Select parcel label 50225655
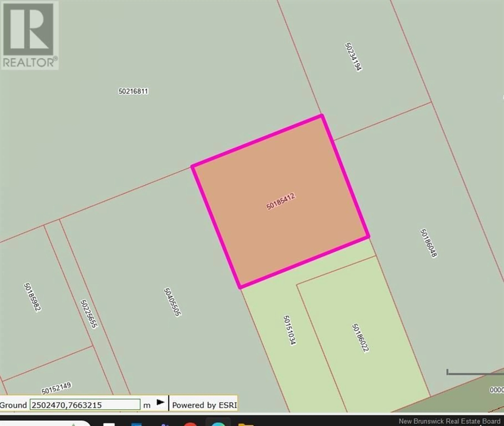Screen dimensions: 504x426 pos(89,314)
